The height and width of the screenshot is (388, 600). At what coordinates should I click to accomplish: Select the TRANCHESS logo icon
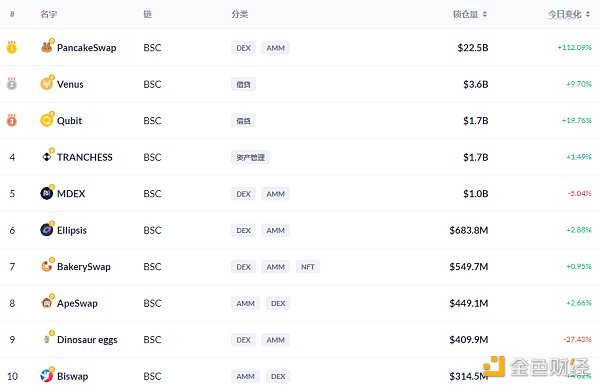tap(47, 157)
